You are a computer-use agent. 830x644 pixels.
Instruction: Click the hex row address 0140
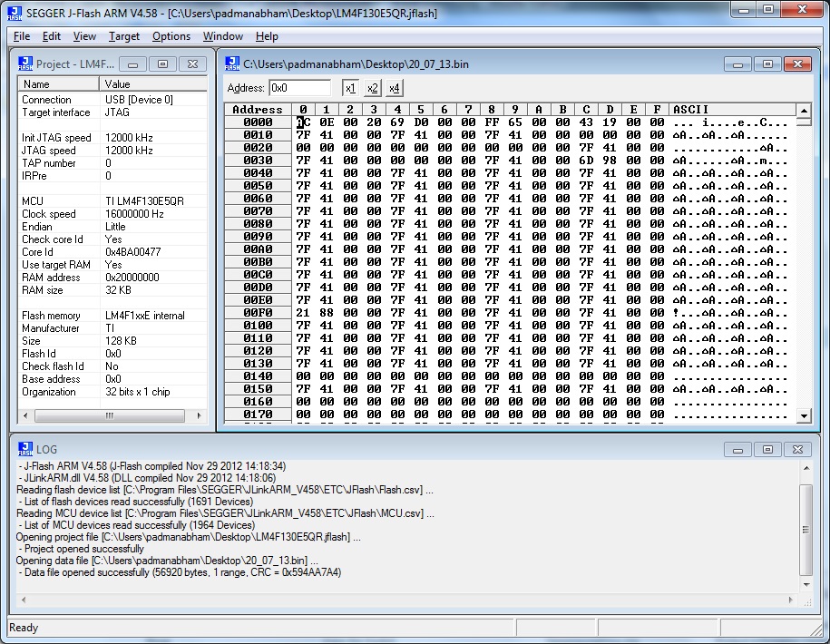pos(258,376)
